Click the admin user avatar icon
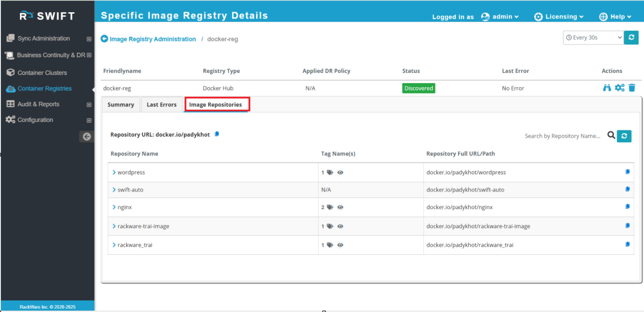The height and width of the screenshot is (312, 644). [485, 17]
